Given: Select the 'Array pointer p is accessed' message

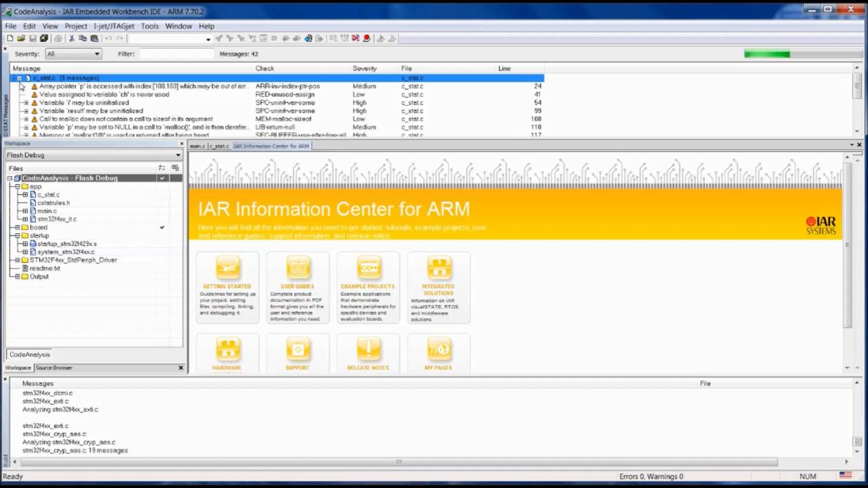Looking at the screenshot, I should coord(143,86).
